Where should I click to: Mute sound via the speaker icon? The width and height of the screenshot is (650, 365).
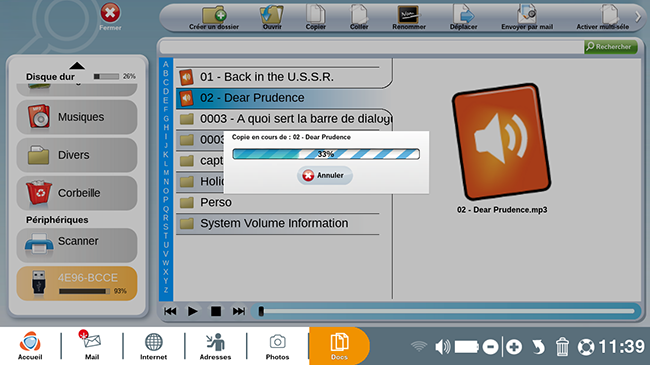(442, 346)
